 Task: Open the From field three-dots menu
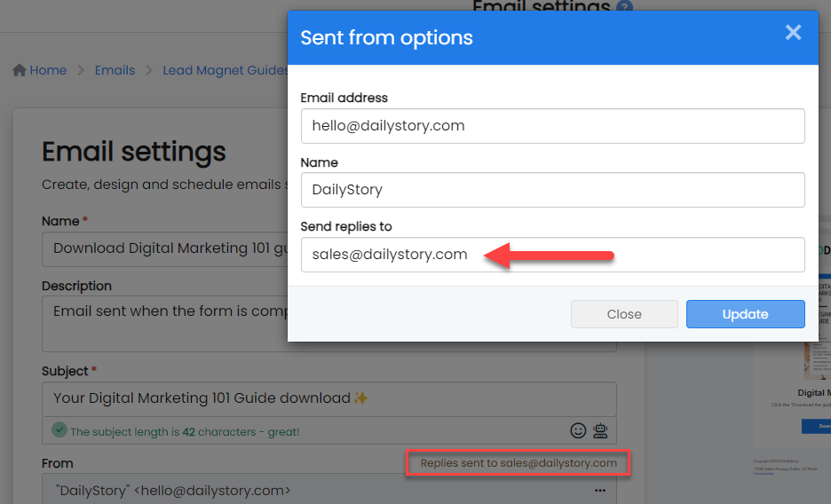600,490
